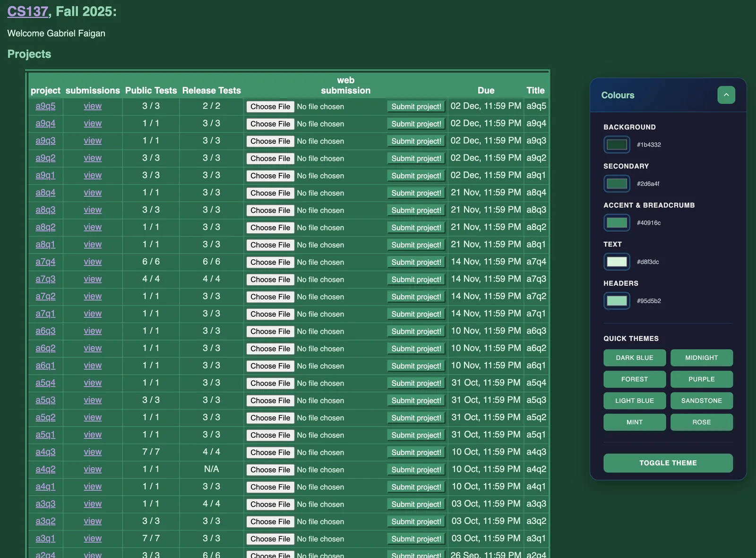Viewport: 756px width, 558px height.
Task: Open the Secondary colour swatch picker
Action: 617,184
